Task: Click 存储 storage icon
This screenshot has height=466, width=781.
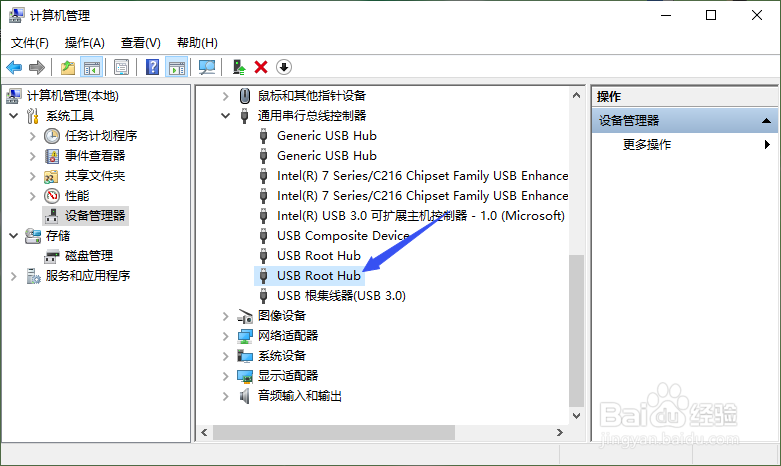Action: [x=33, y=235]
